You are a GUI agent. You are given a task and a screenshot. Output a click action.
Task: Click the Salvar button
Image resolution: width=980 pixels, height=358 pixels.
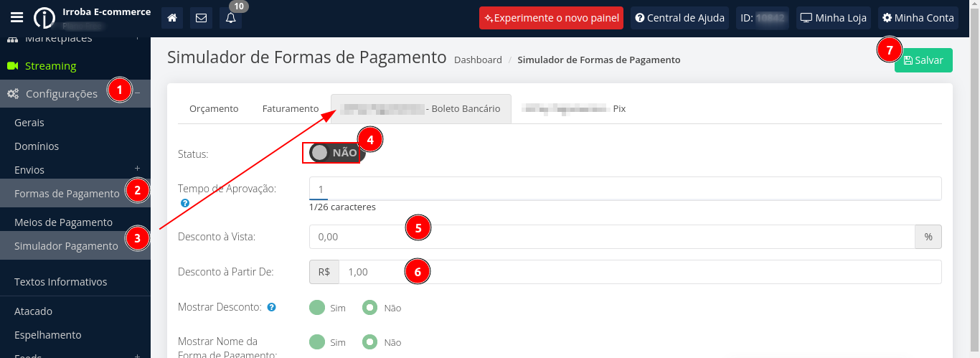[923, 60]
